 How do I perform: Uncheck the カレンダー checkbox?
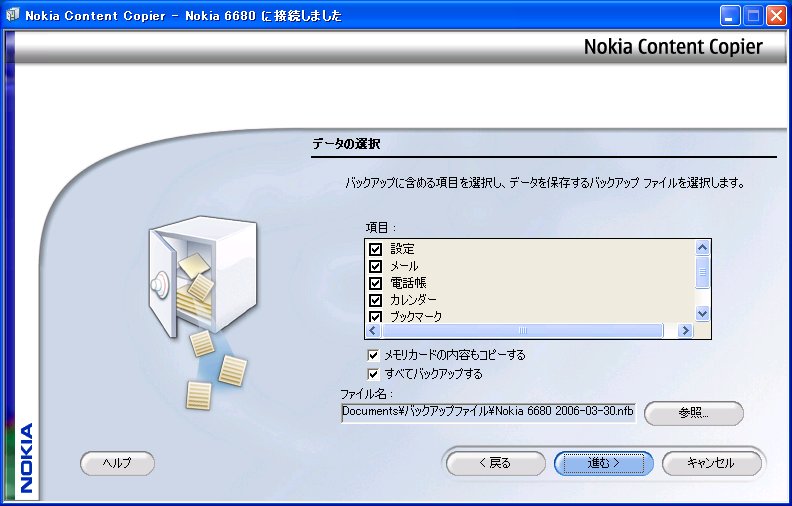point(375,300)
